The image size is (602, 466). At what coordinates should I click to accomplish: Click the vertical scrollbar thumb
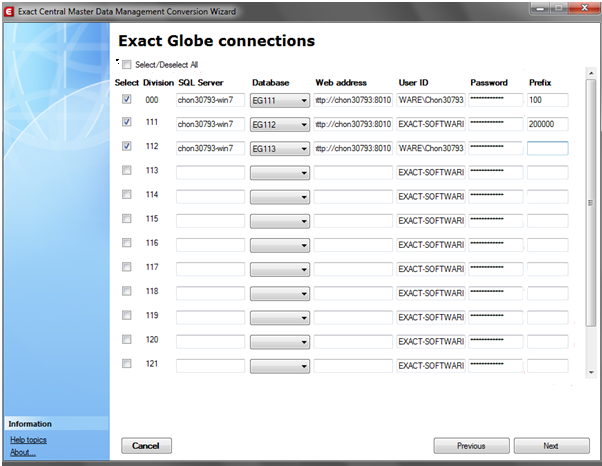[591, 203]
